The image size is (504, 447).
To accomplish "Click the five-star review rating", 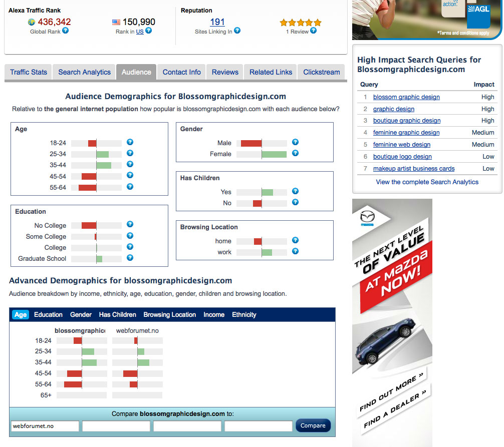I will tap(301, 23).
